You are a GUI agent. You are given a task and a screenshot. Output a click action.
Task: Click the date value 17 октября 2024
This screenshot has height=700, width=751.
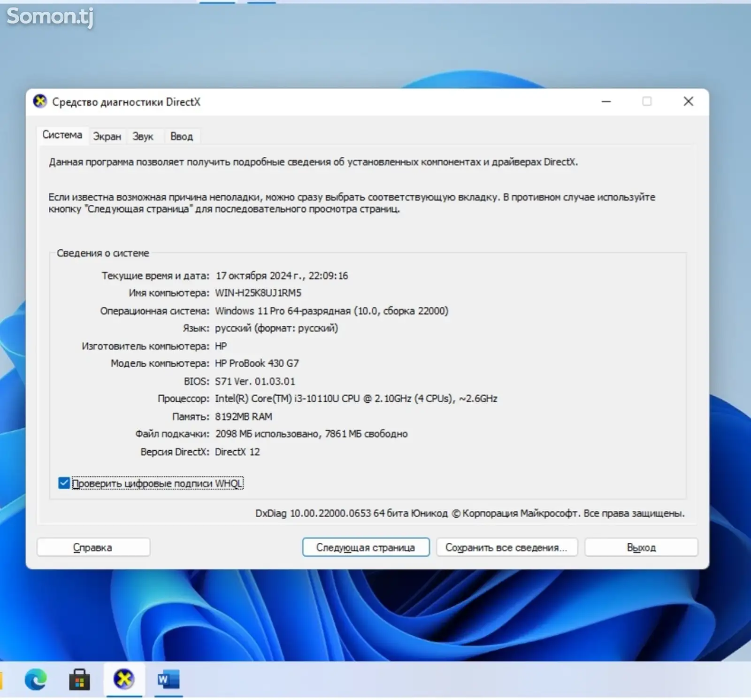(x=282, y=276)
